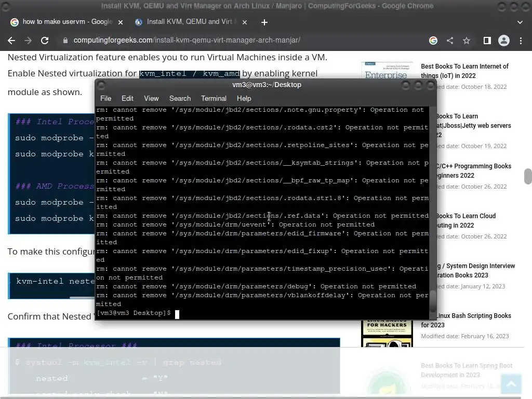The image size is (532, 399).
Task: Click highlighted 'kvm_intel / kvm_amd' code text
Action: (x=189, y=74)
